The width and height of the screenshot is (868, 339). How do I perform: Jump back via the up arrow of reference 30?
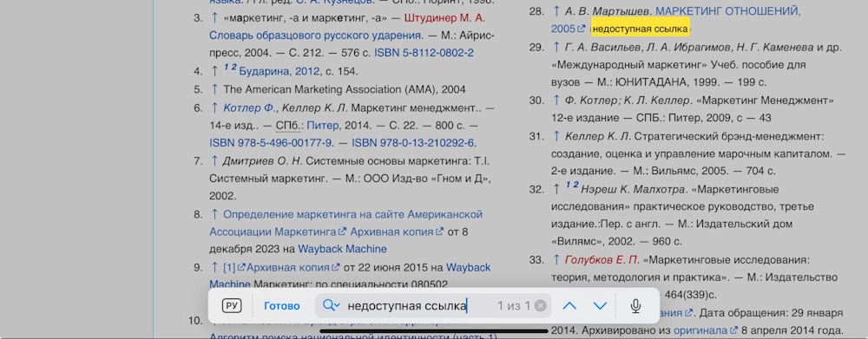click(x=556, y=100)
